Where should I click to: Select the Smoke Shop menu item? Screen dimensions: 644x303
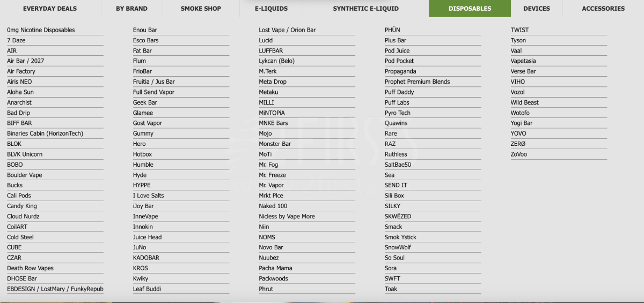(201, 9)
